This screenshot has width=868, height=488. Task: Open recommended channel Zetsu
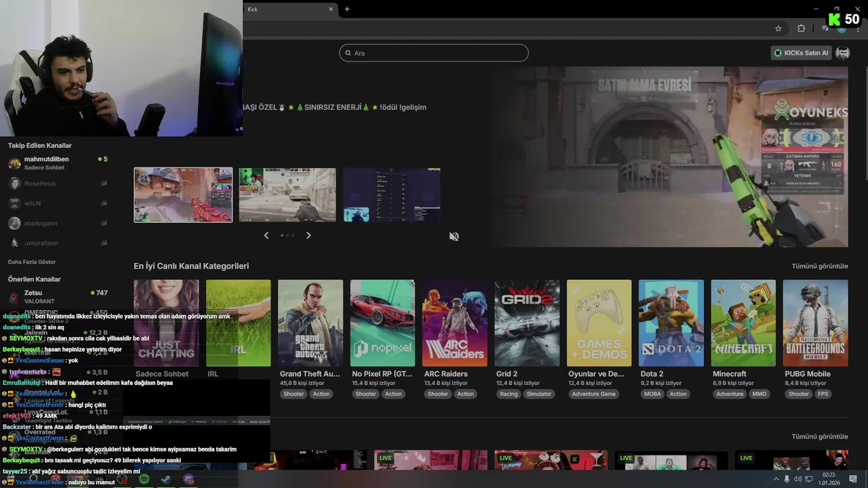click(58, 296)
